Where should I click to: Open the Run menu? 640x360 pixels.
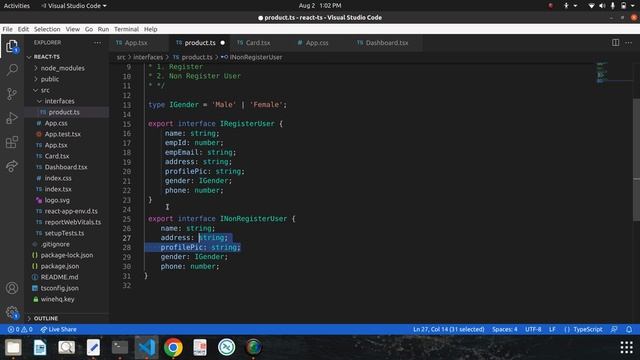[x=103, y=29]
